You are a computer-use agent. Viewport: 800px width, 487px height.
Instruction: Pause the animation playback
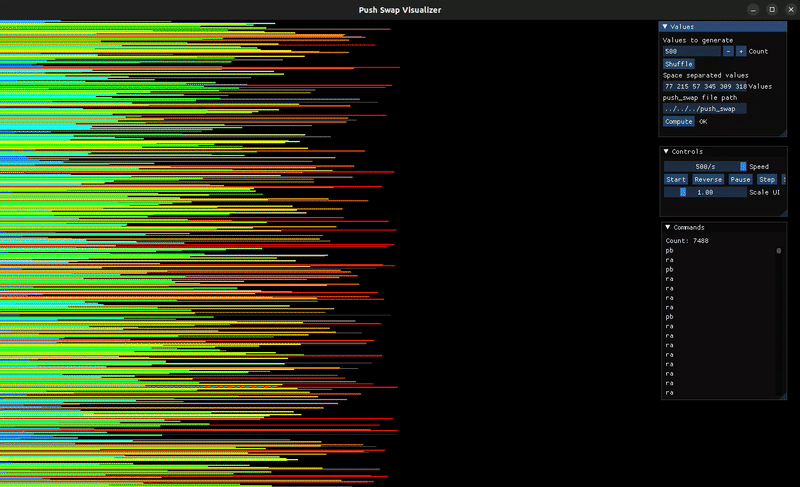coord(740,180)
